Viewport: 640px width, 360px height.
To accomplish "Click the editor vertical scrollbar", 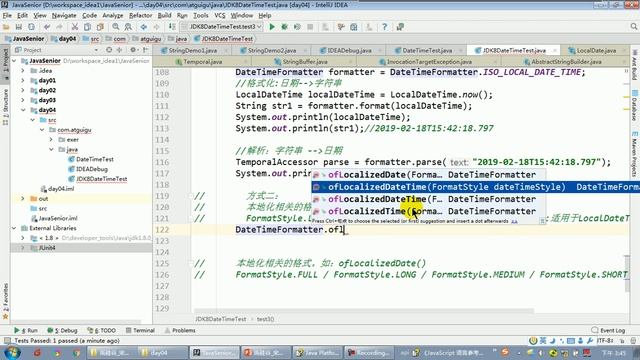I will click(627, 273).
